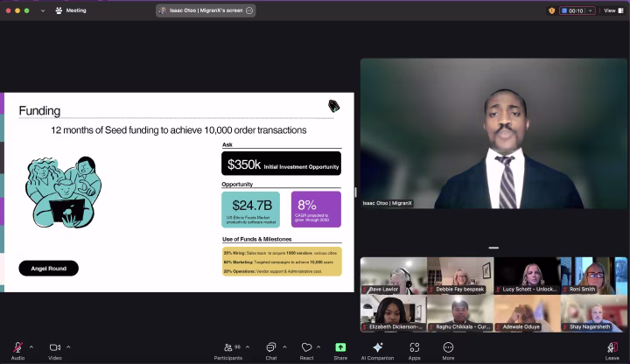This screenshot has width=630, height=364.
Task: Click the MigranX logo on slide
Action: pos(334,106)
